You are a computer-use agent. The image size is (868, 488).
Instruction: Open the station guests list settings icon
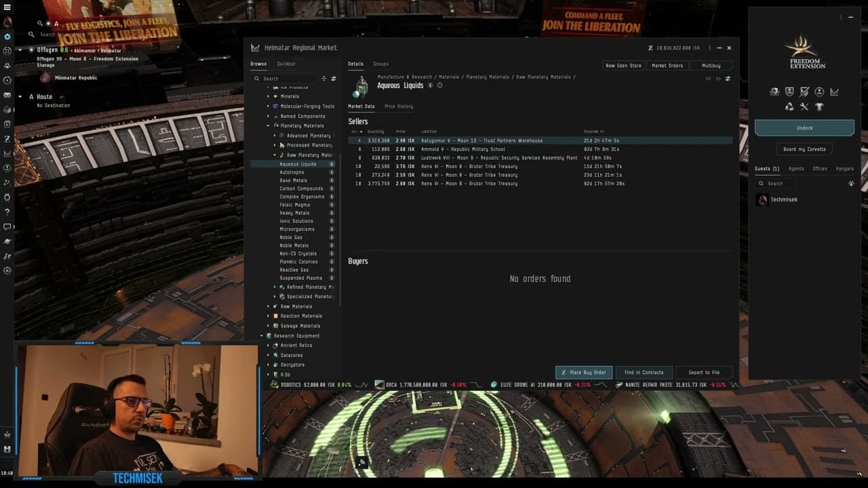point(851,183)
